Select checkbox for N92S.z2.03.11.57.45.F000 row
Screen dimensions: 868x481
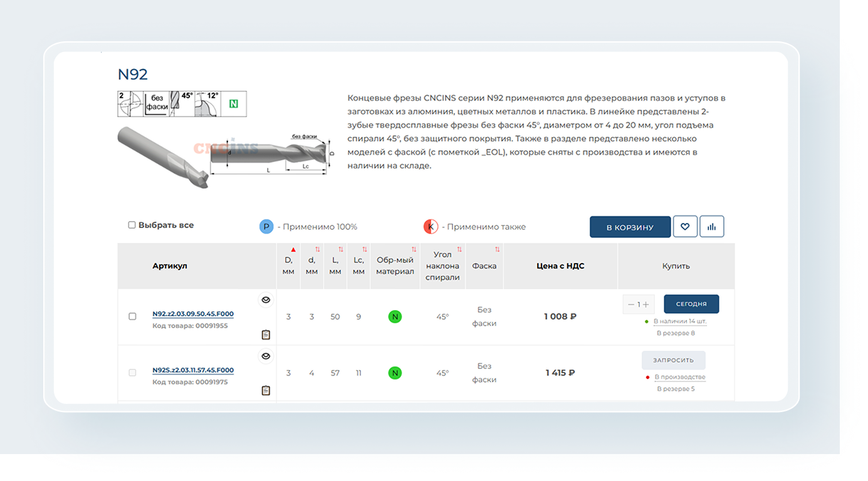coord(132,373)
